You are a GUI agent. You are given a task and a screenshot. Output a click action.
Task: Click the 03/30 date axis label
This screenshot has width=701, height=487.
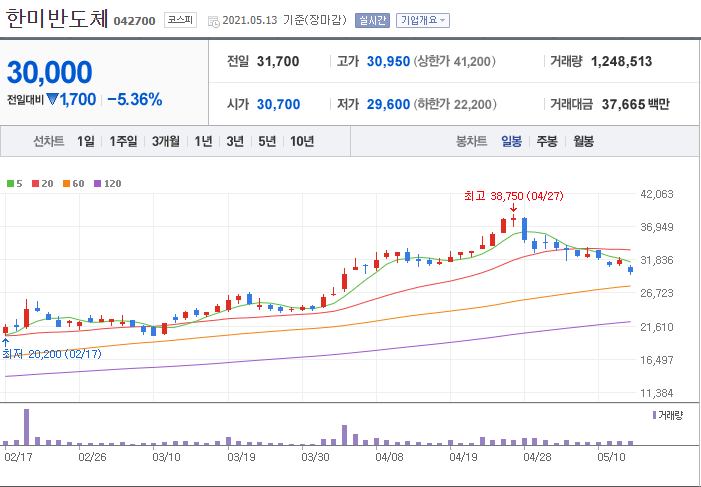click(x=315, y=457)
